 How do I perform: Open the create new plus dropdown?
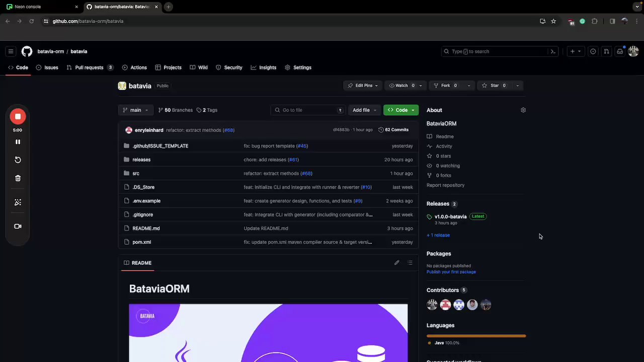pos(575,51)
